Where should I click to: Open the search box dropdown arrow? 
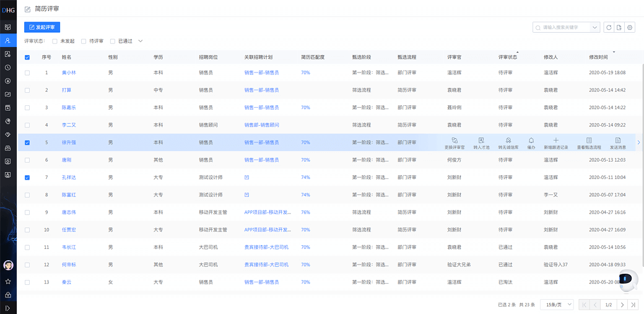595,27
